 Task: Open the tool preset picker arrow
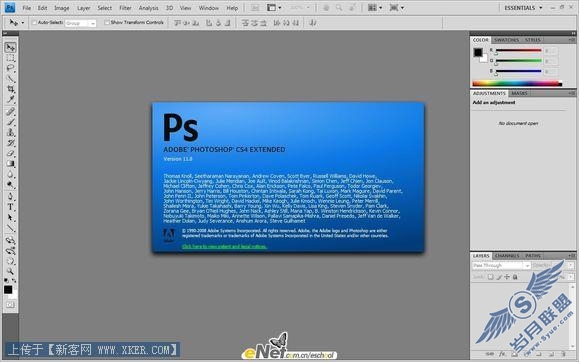23,23
